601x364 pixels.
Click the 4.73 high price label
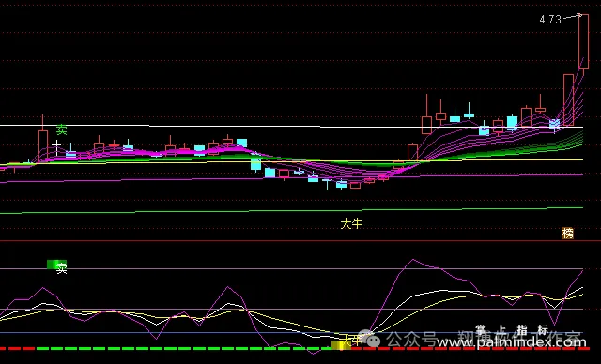pos(550,19)
